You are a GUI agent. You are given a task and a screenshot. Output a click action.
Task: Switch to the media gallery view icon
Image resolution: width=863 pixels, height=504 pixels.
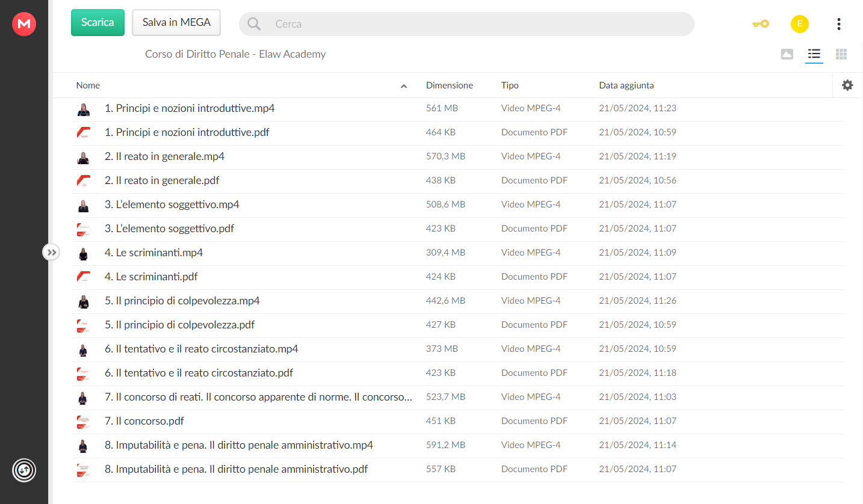(787, 54)
